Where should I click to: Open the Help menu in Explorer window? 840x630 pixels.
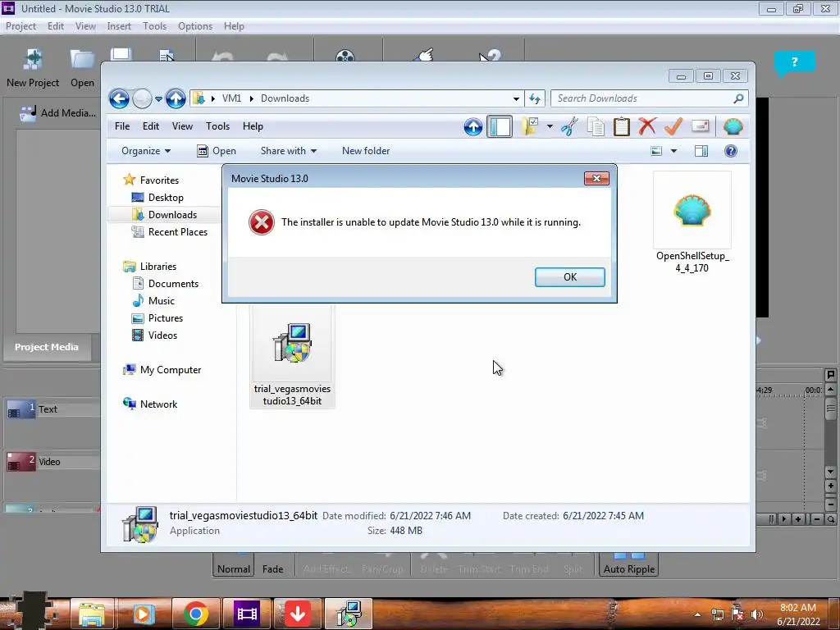253,126
